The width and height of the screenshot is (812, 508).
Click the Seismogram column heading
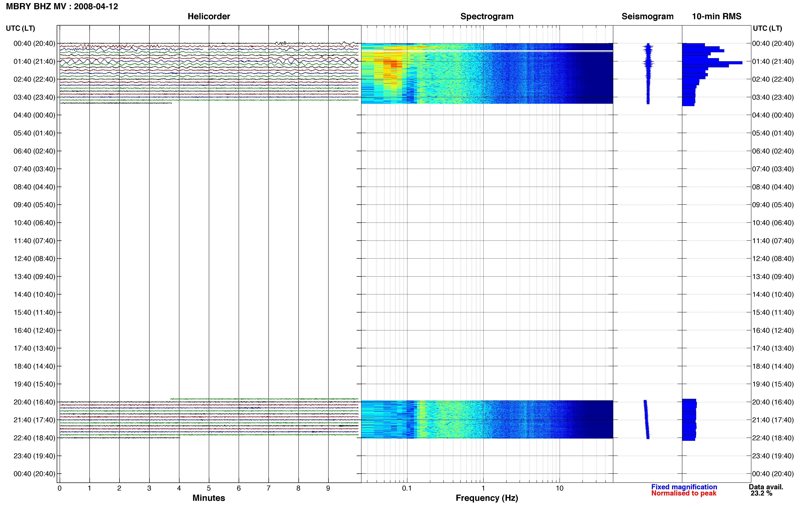(647, 16)
